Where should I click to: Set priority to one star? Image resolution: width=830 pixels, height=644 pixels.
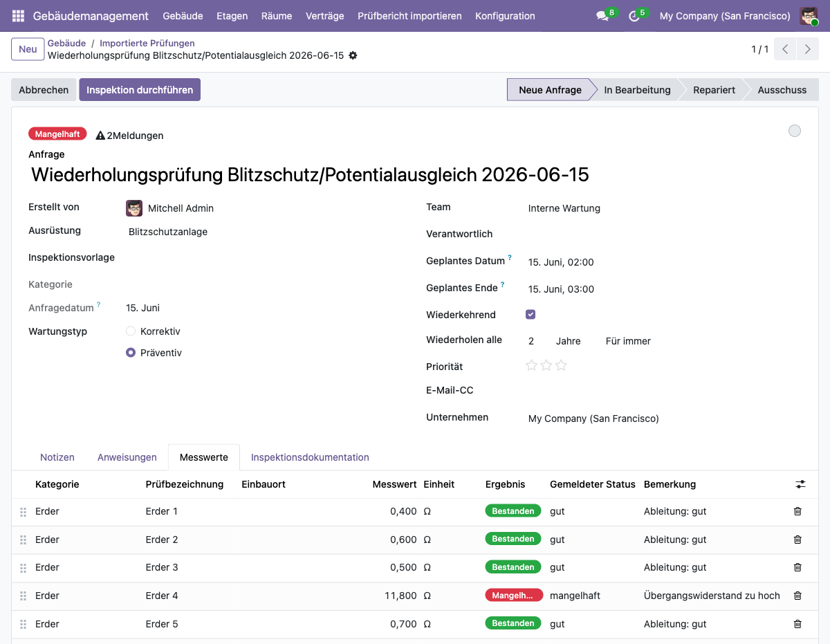coord(531,365)
